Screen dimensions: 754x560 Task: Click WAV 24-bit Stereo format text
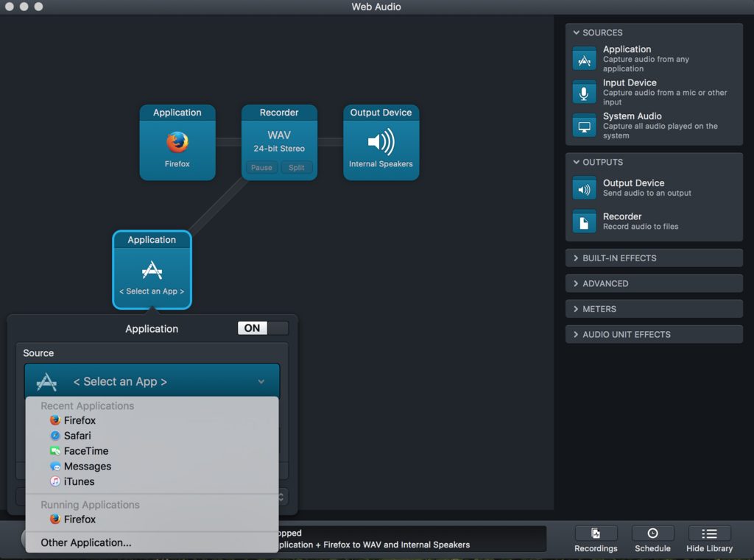pyautogui.click(x=279, y=141)
